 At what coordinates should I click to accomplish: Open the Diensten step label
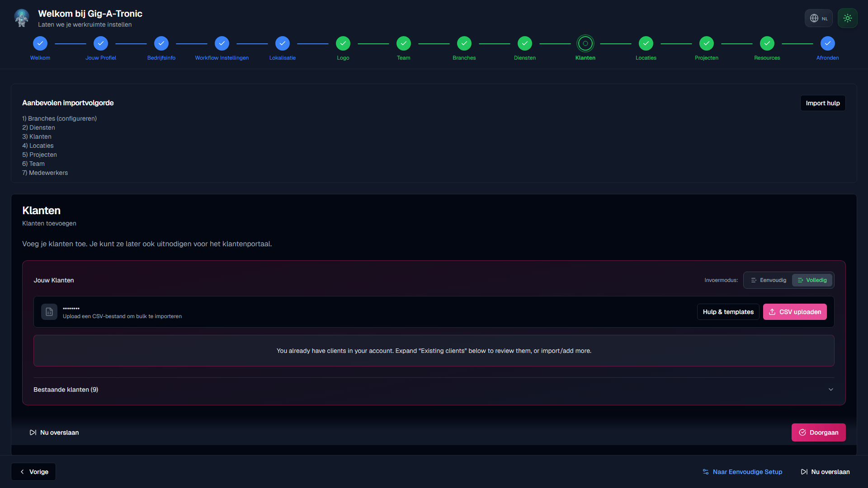(525, 58)
